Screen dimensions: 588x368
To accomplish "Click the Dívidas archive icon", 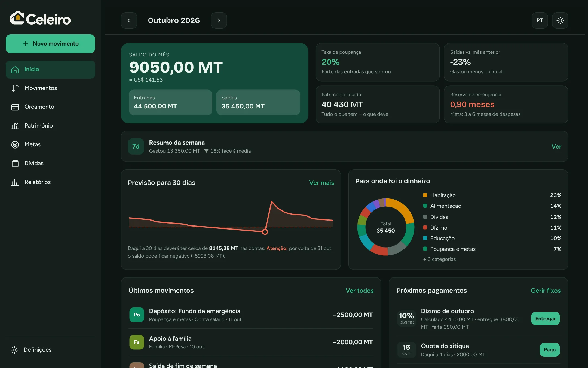I will tap(15, 163).
